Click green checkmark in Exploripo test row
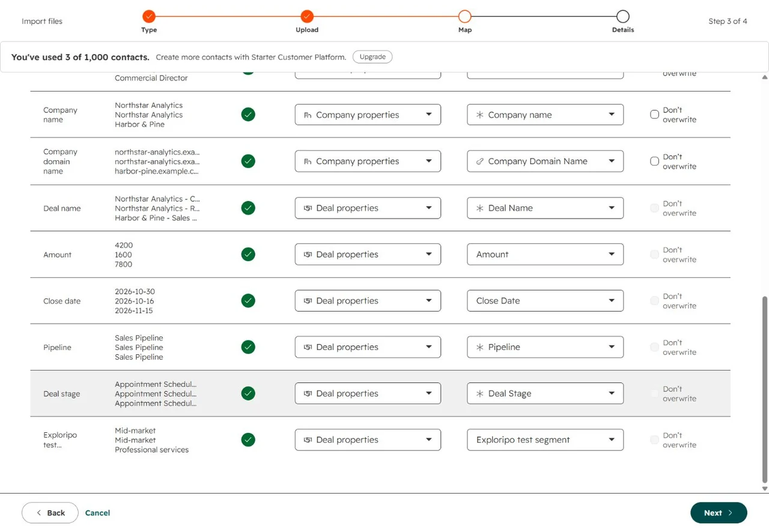 pos(248,440)
